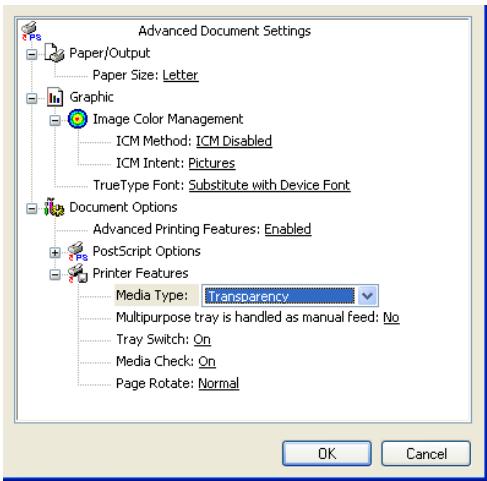Click the Letter paper size value
The image size is (487, 481).
click(180, 75)
